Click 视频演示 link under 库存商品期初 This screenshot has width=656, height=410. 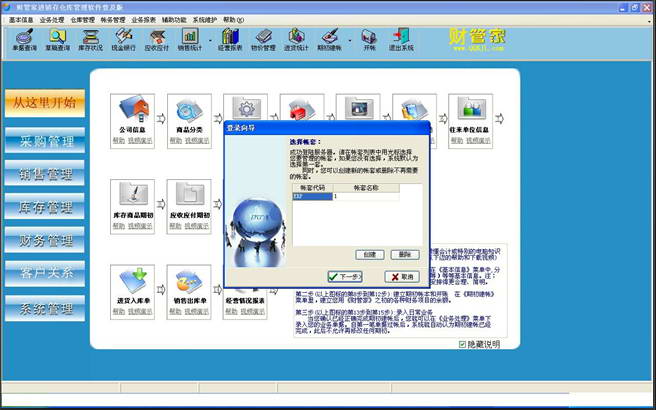(140, 226)
